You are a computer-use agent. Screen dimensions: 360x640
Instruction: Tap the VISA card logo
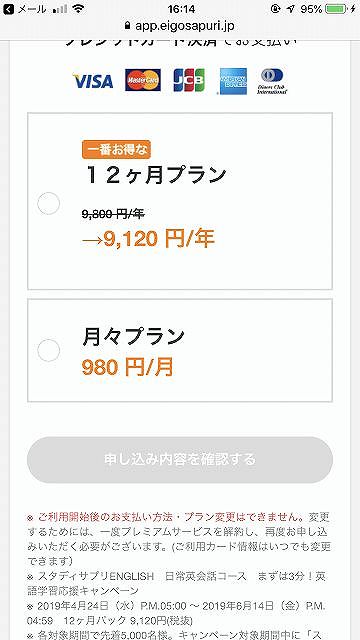93,81
